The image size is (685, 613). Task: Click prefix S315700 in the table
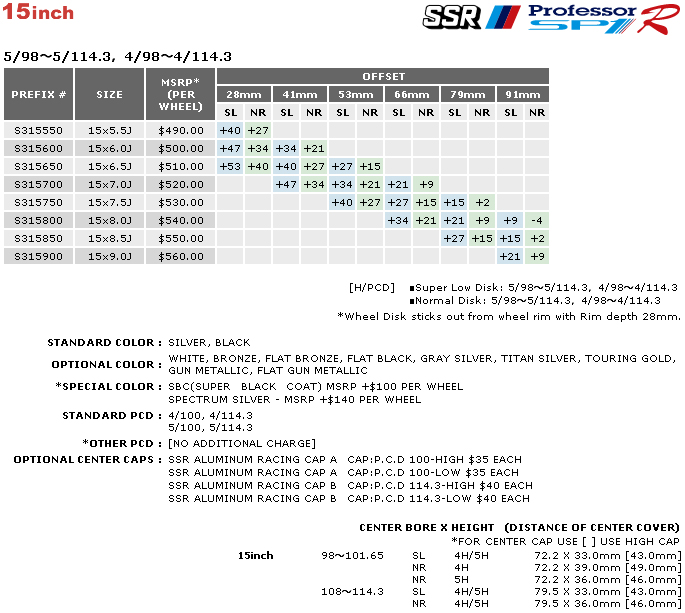38,184
